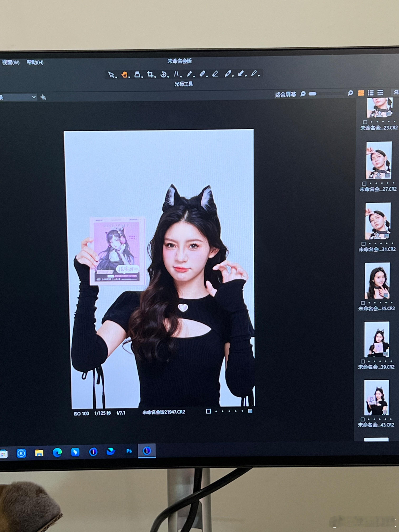Viewport: 399px width, 532px height.
Task: Select thumbnail 未命名会...31.CR2 image
Action: point(378,221)
